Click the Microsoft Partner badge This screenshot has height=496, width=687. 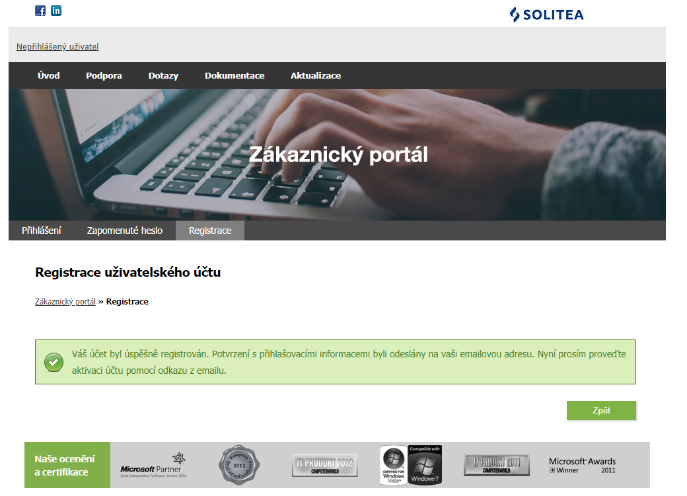[153, 465]
